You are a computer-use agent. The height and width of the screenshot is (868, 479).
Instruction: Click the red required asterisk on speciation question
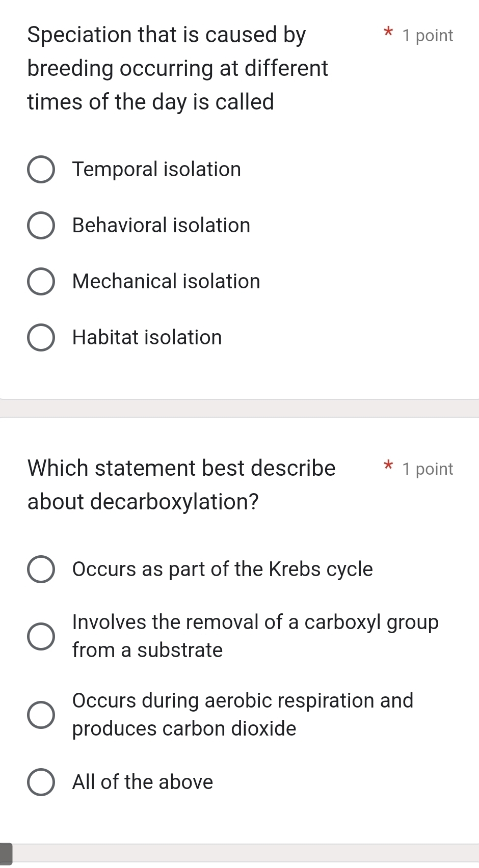pos(388,34)
